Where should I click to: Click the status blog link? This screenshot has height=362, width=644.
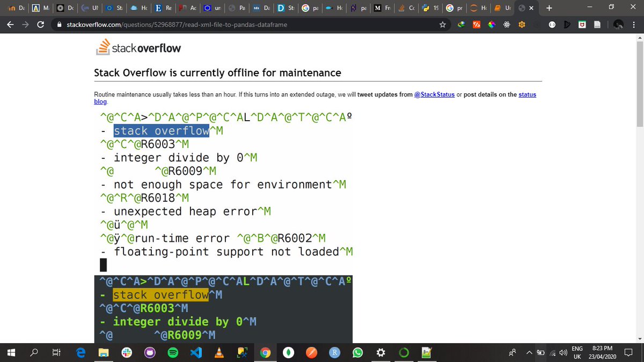coord(526,94)
